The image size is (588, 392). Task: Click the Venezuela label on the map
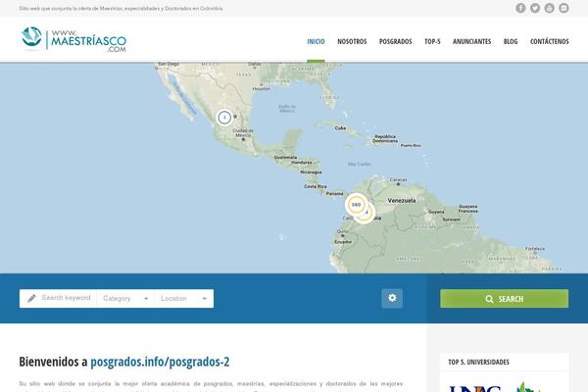[x=402, y=201]
